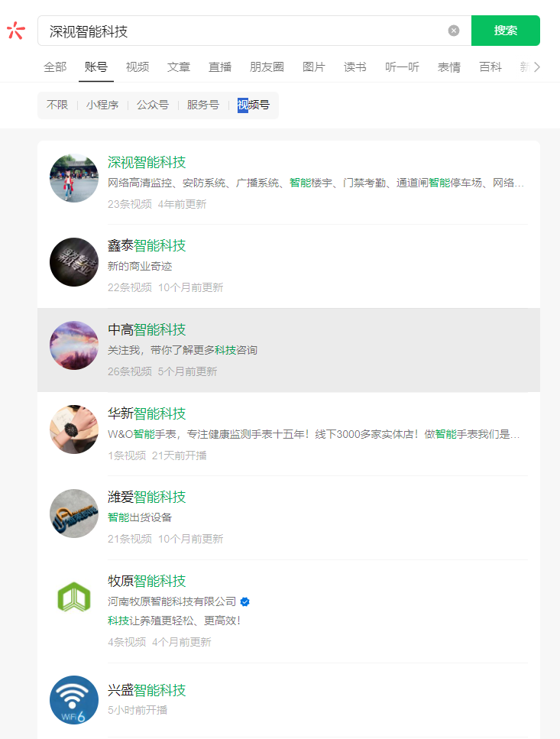Click the text 21条视频 10个月前更新
Viewport: 560px width, 739px height.
click(165, 540)
